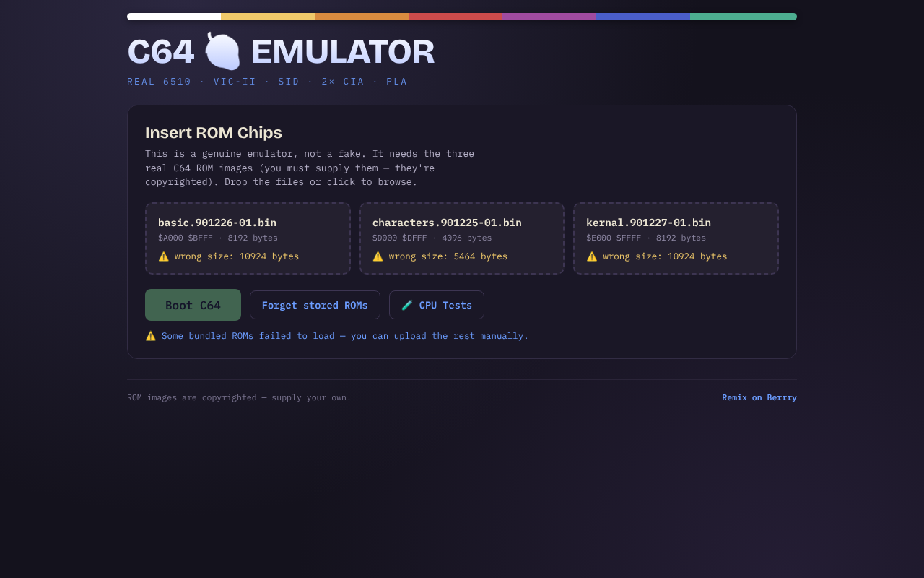Click the test tube icon on CPU Tests
Screen dimensions: 924x578
407,305
